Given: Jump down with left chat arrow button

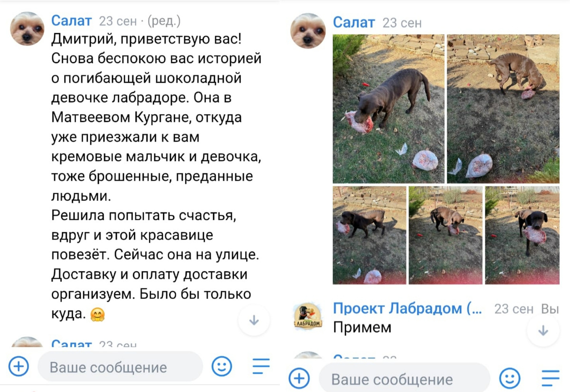Looking at the screenshot, I should 254,320.
